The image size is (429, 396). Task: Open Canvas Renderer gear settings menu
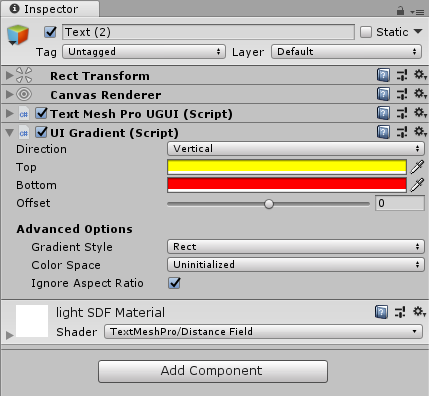click(x=420, y=94)
